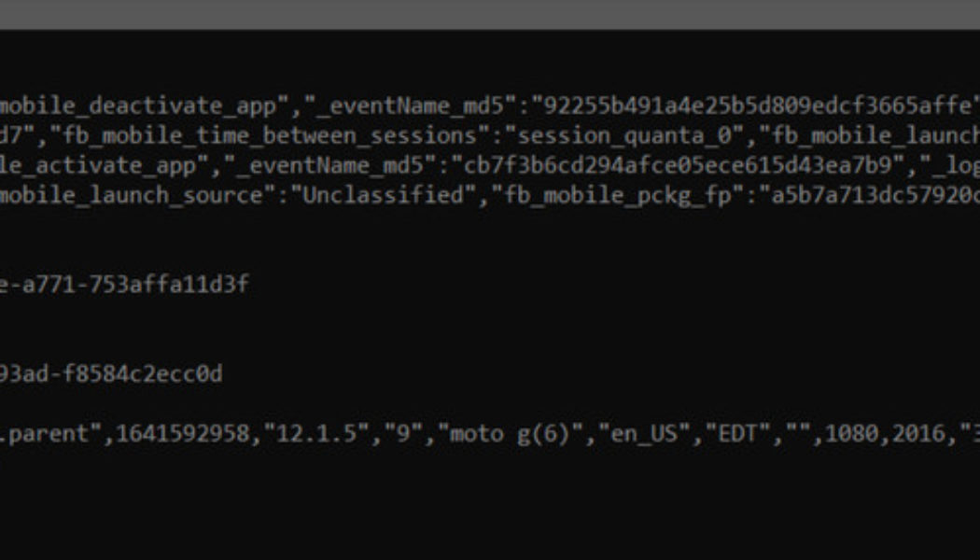
Task: Click the ID ending in 753affa11d3f
Action: click(124, 285)
